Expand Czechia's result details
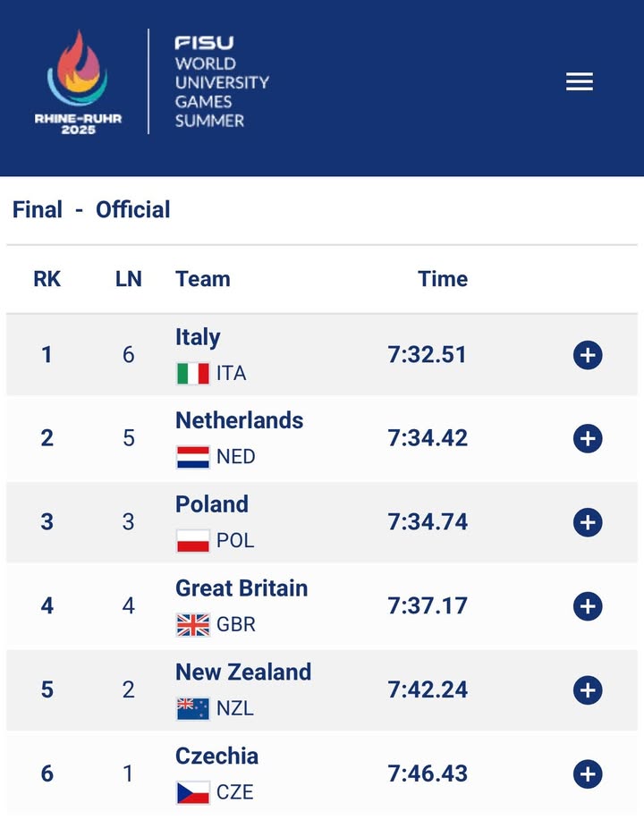This screenshot has height=820, width=644. tap(588, 774)
